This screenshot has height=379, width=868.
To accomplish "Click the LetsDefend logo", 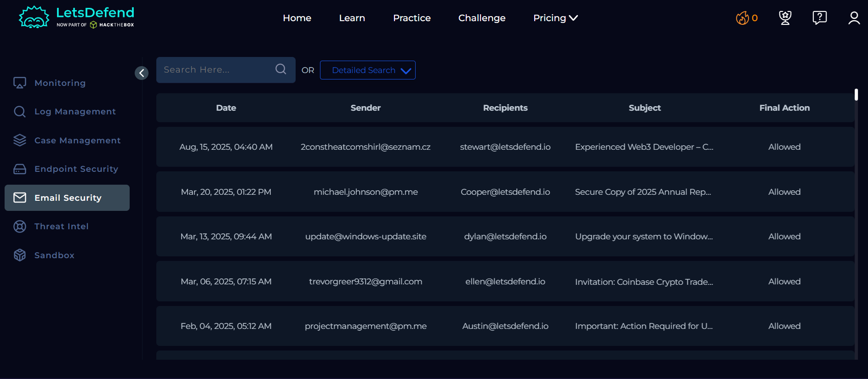I will (x=76, y=17).
